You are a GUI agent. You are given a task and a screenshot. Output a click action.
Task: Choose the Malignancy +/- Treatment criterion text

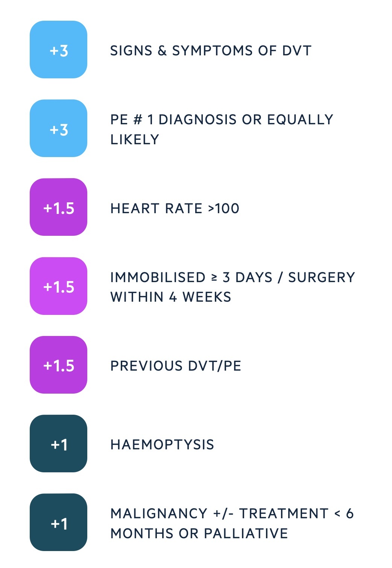pyautogui.click(x=232, y=523)
